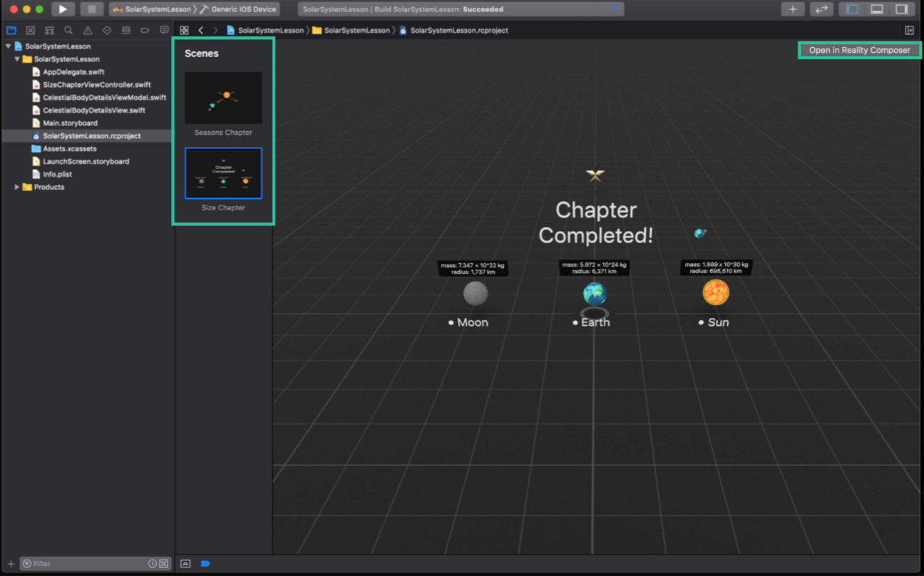The image size is (924, 576).
Task: Choose the Generic iOS Device destination
Action: pos(238,9)
